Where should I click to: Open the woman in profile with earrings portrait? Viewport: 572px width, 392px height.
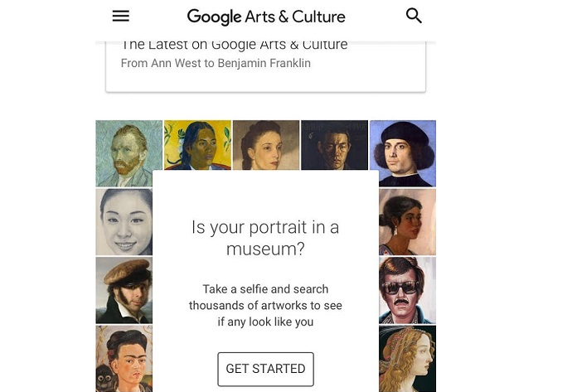[x=407, y=221]
